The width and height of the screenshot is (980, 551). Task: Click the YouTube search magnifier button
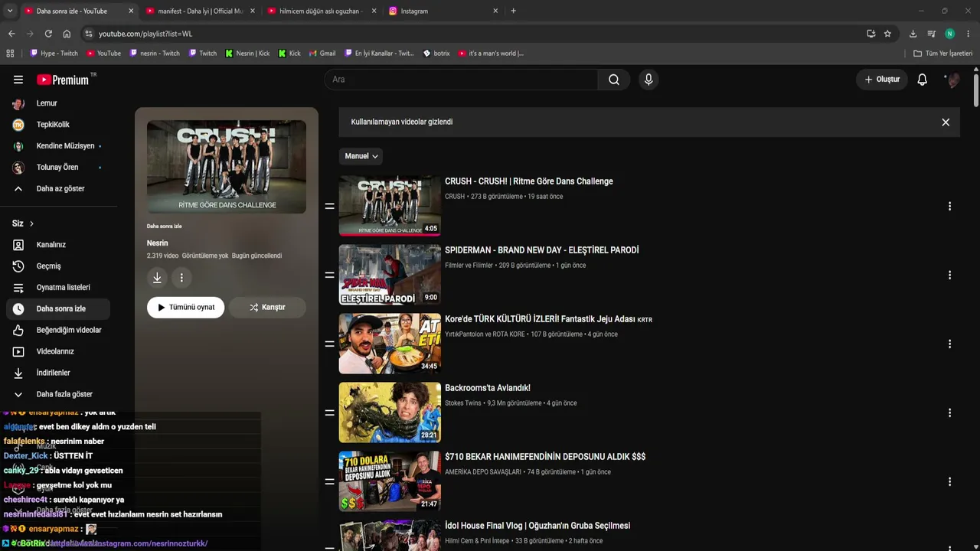point(614,80)
